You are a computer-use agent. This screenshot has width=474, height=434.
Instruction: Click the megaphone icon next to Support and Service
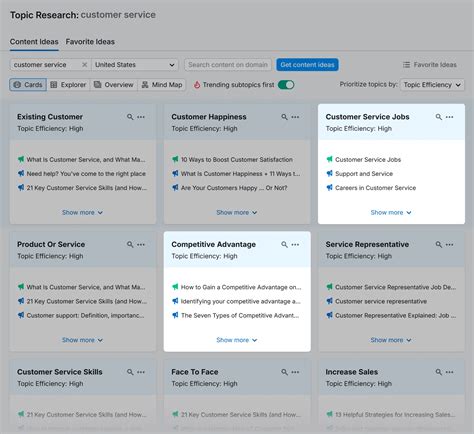pos(330,173)
